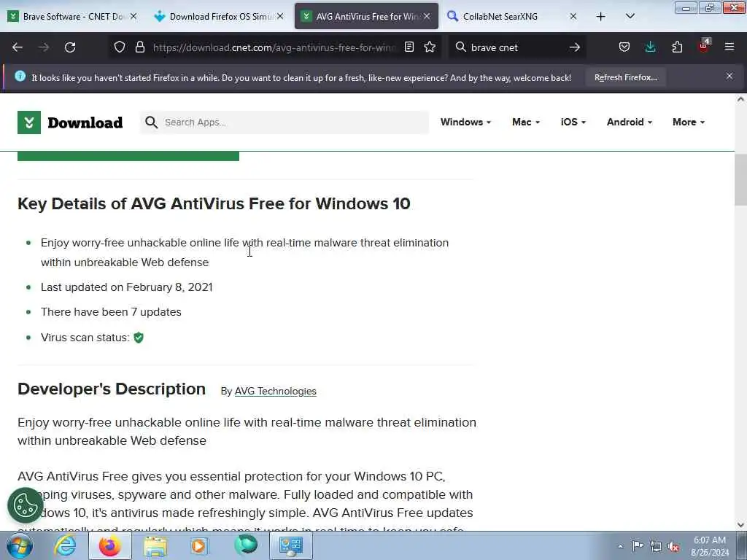Expand the Windows platform menu
Viewport: 747px width, 560px height.
pyautogui.click(x=465, y=122)
